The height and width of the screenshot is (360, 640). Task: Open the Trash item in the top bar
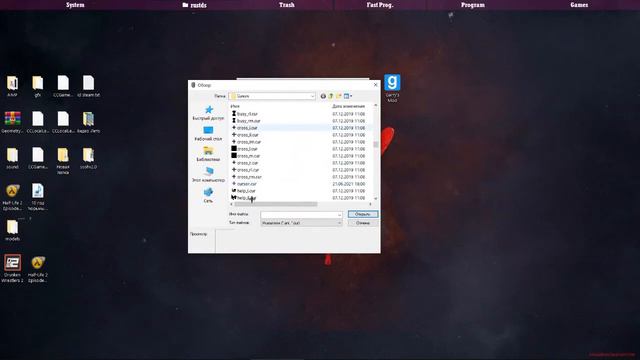coord(287,5)
